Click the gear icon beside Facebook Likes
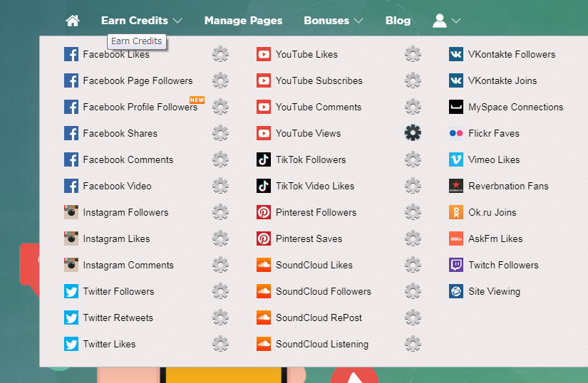 (220, 54)
